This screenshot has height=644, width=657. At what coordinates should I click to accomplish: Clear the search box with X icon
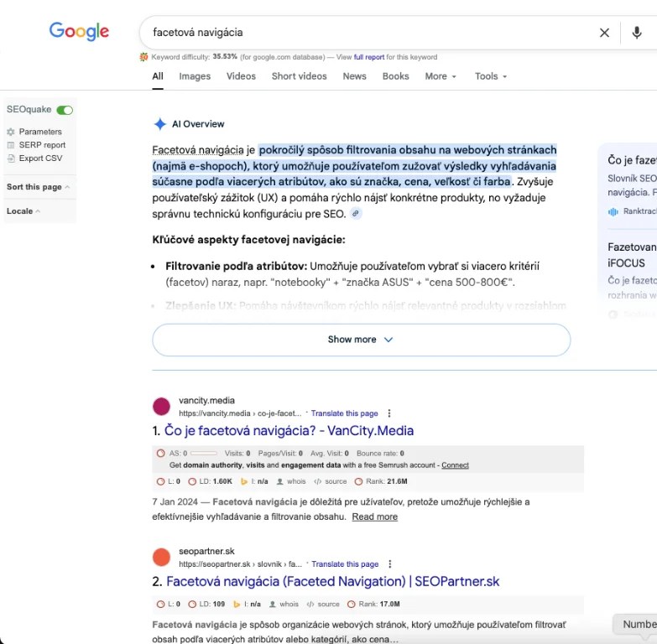pos(604,33)
